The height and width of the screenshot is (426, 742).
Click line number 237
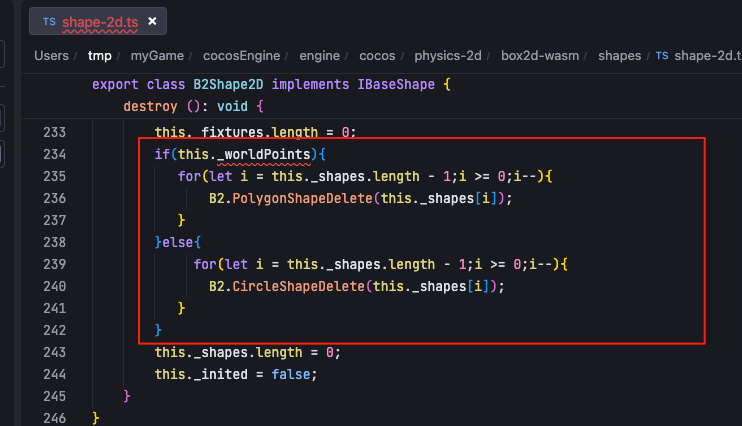click(54, 220)
